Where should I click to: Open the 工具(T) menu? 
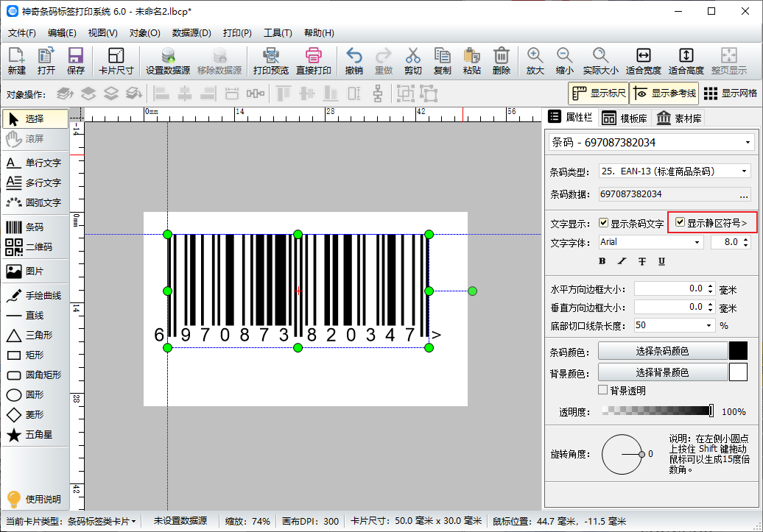pos(278,32)
